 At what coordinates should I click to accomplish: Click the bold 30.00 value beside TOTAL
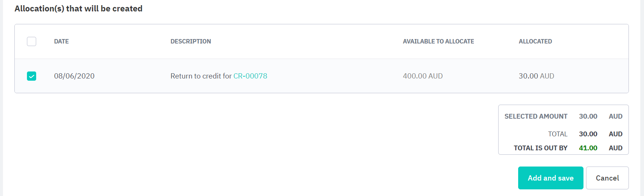588,134
